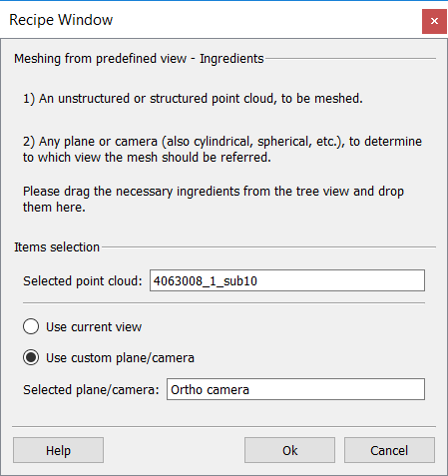Click the separator line above the Ok button
The height and width of the screenshot is (476, 448).
(224, 426)
